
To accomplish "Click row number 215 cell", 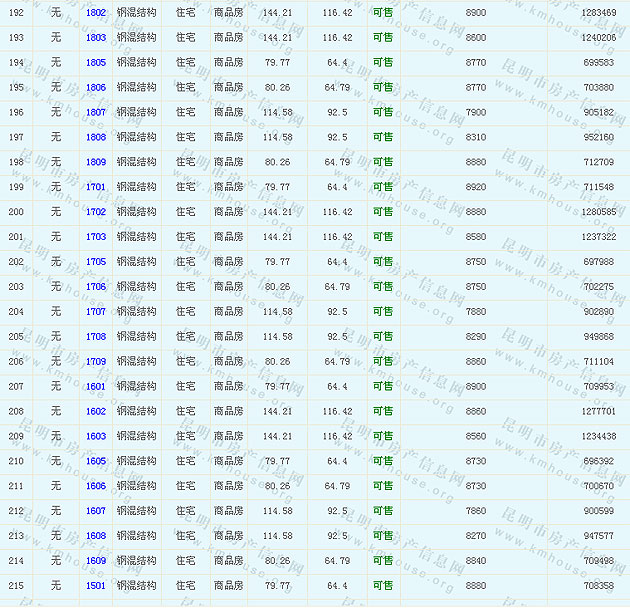I will pos(15,585).
